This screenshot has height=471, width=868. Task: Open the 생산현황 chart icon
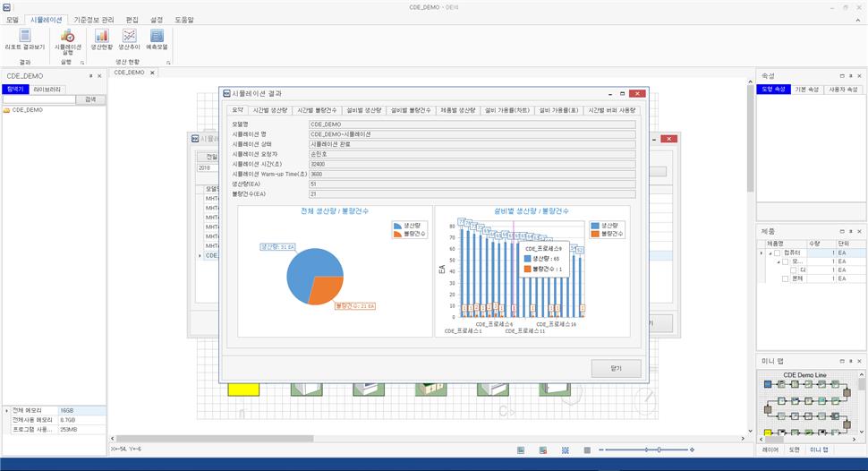tap(101, 39)
